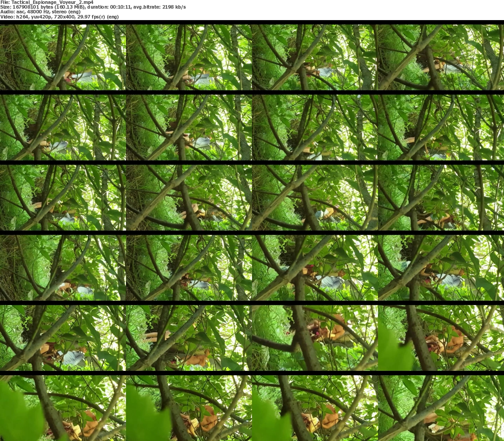Click the 'Video: h264, yuv420p' info line
Viewport: 504px width, 441px height.
[59, 17]
